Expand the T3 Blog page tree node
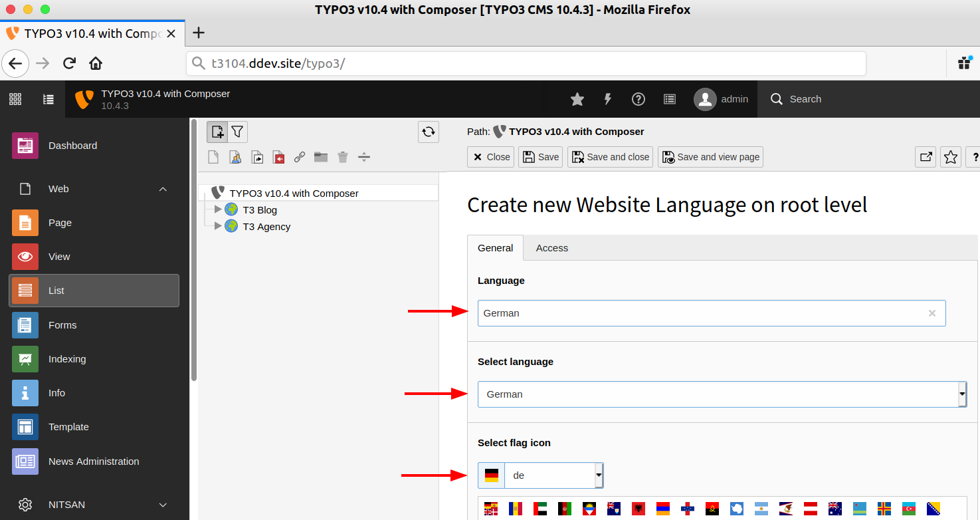Viewport: 980px width, 520px height. [x=218, y=209]
